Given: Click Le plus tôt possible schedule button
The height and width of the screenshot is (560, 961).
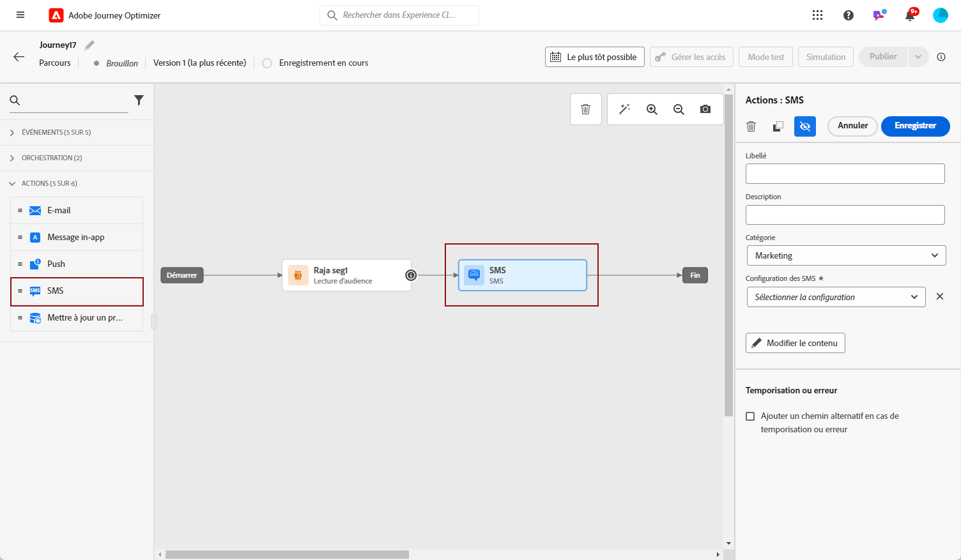Looking at the screenshot, I should click(594, 57).
